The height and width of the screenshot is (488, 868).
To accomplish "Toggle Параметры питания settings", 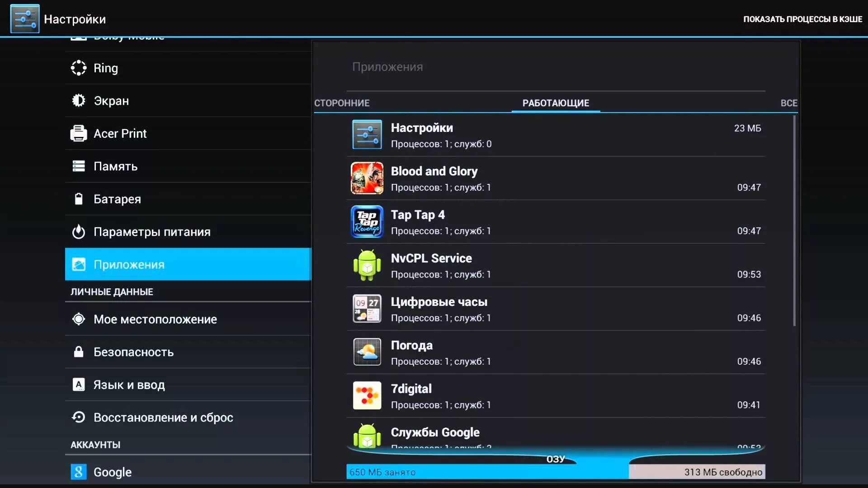I will click(x=152, y=231).
